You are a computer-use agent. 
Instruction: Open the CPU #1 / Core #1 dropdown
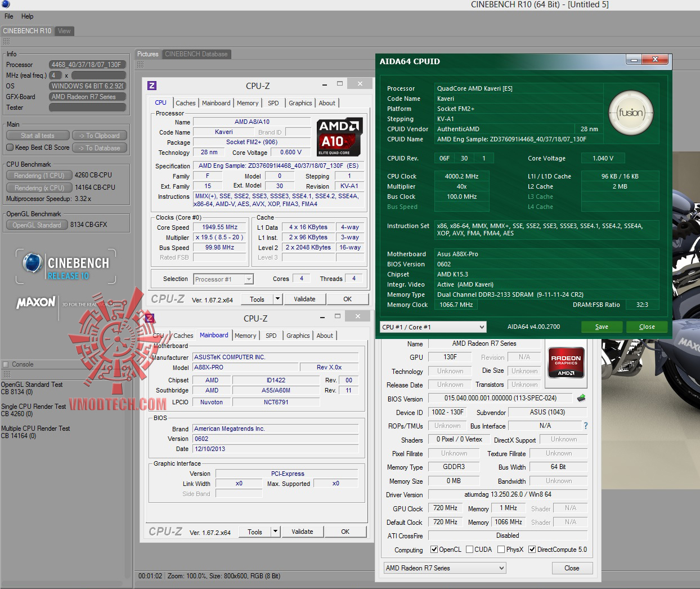(x=433, y=327)
